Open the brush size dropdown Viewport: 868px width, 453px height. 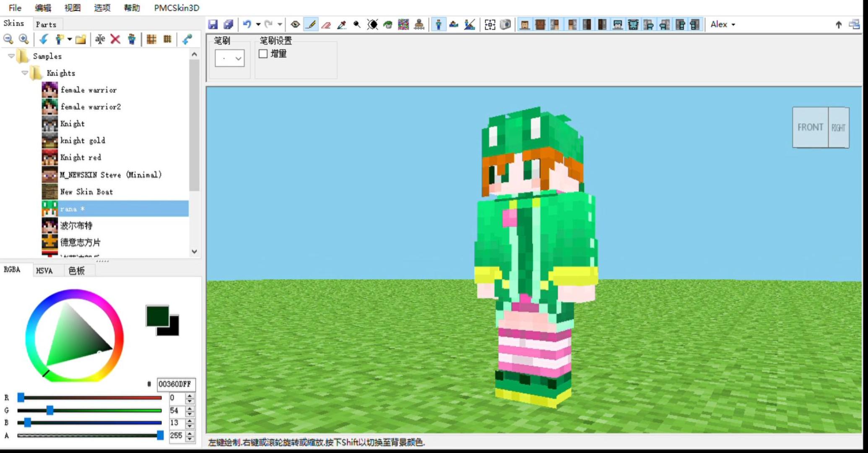(238, 58)
